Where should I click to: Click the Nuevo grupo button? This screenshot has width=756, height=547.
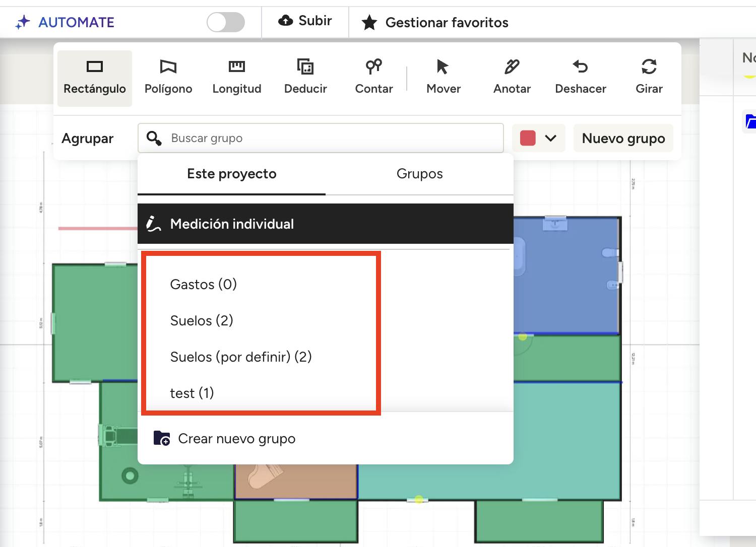623,138
